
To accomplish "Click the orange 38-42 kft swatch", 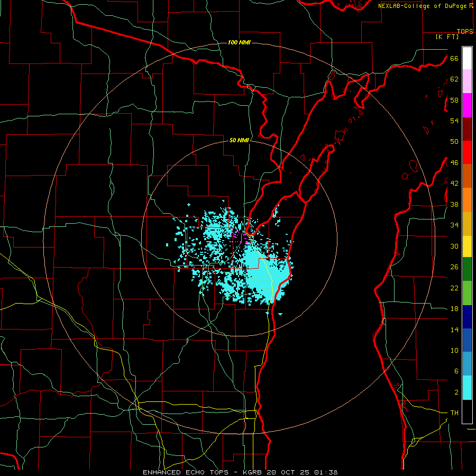I will coord(467,200).
